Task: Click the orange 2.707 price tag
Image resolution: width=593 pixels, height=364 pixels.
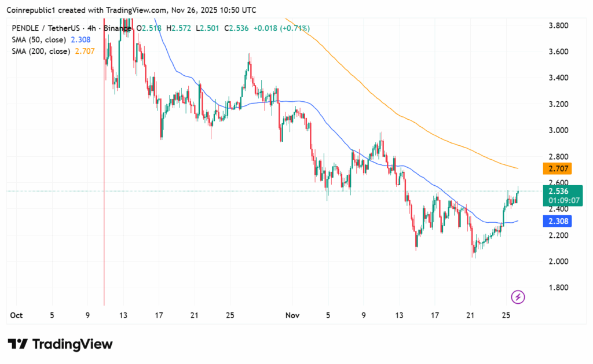Action: 557,169
